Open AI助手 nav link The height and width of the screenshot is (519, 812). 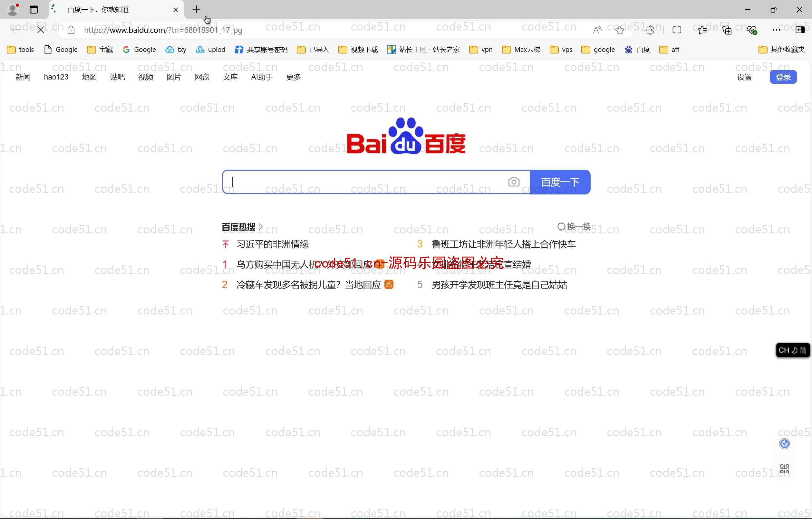[x=262, y=77]
